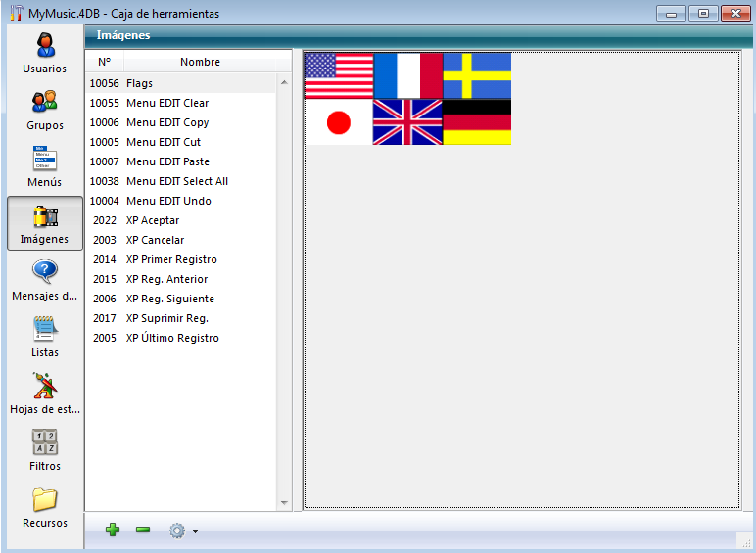Select the Imágenes library page
Viewport: 756px width, 553px height.
45,223
